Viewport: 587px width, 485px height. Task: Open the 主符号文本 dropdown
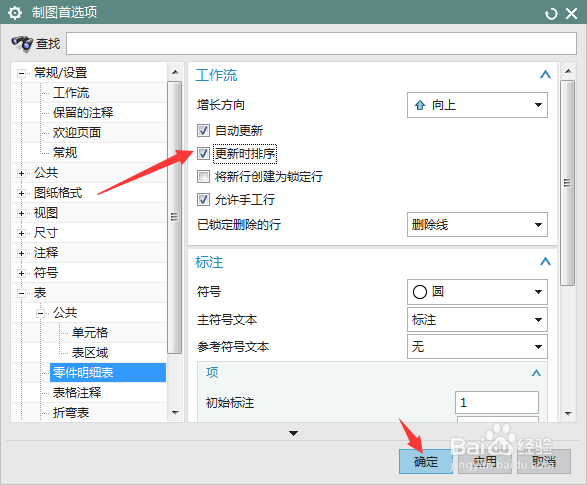click(477, 320)
